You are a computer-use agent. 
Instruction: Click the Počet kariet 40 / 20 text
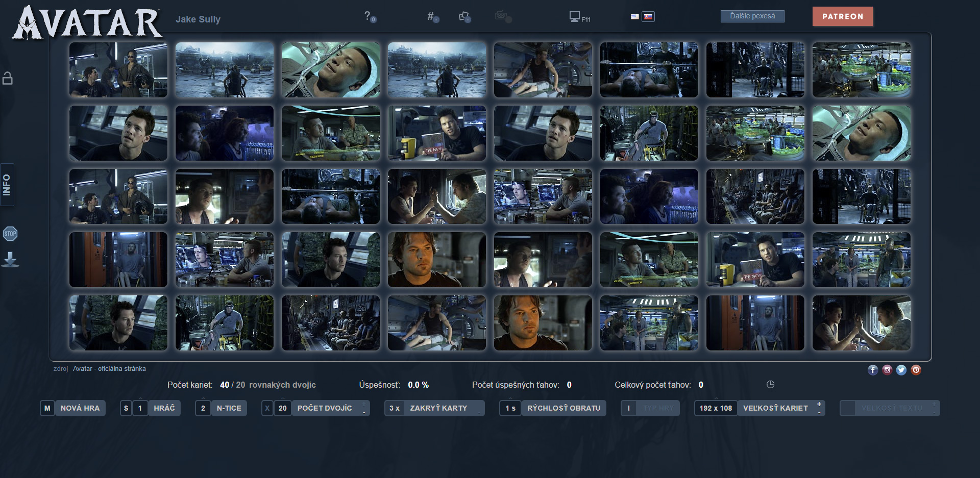click(241, 385)
